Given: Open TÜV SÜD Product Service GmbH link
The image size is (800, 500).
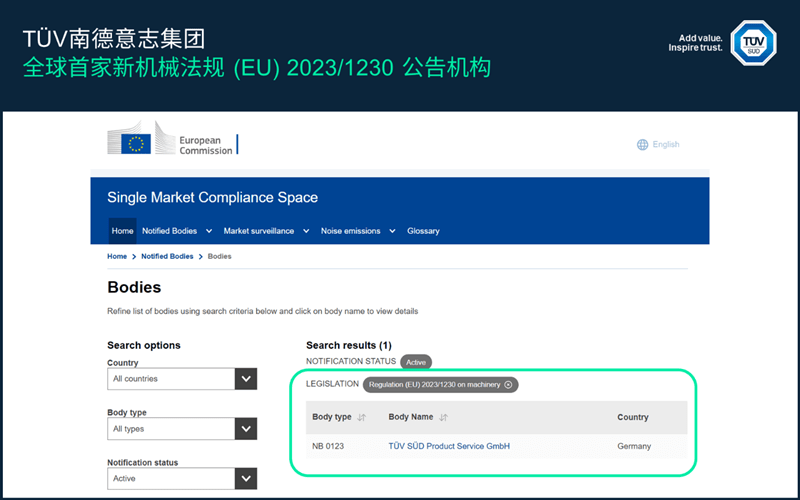Looking at the screenshot, I should pyautogui.click(x=449, y=446).
